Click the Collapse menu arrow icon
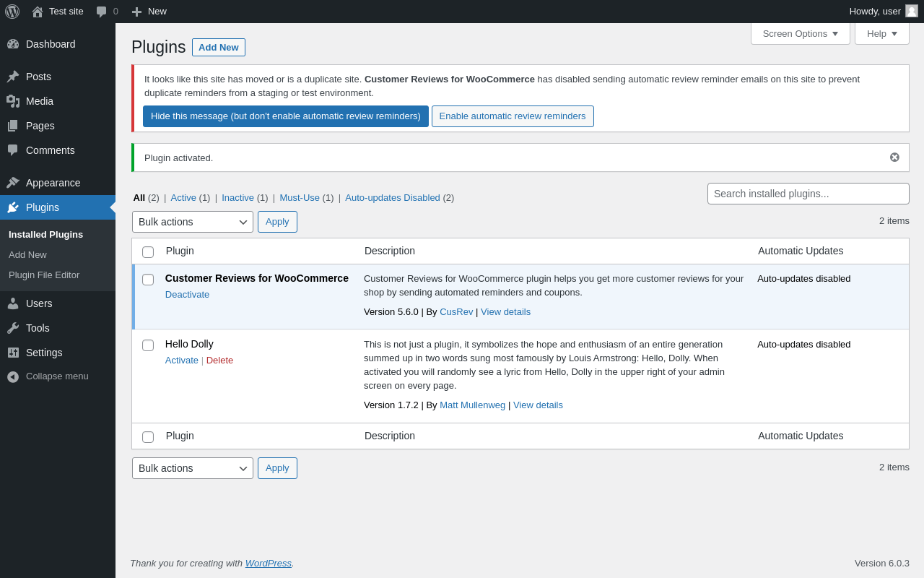This screenshot has width=924, height=578. click(13, 376)
